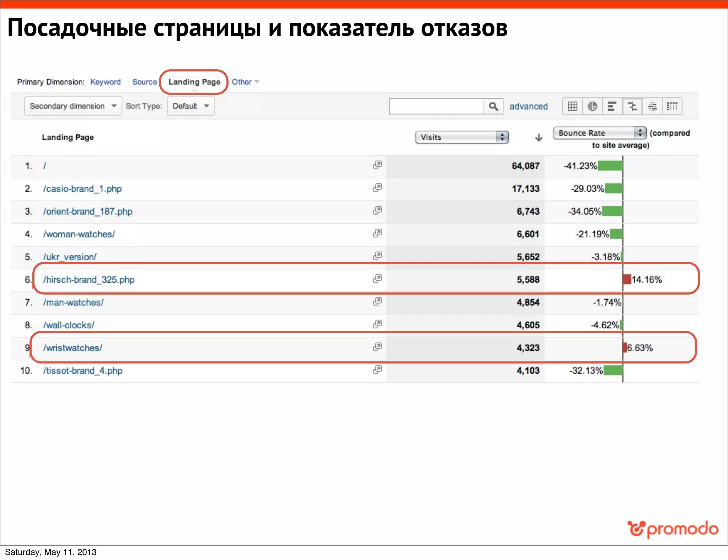Open the / landing page link
728x560 pixels.
pos(45,166)
